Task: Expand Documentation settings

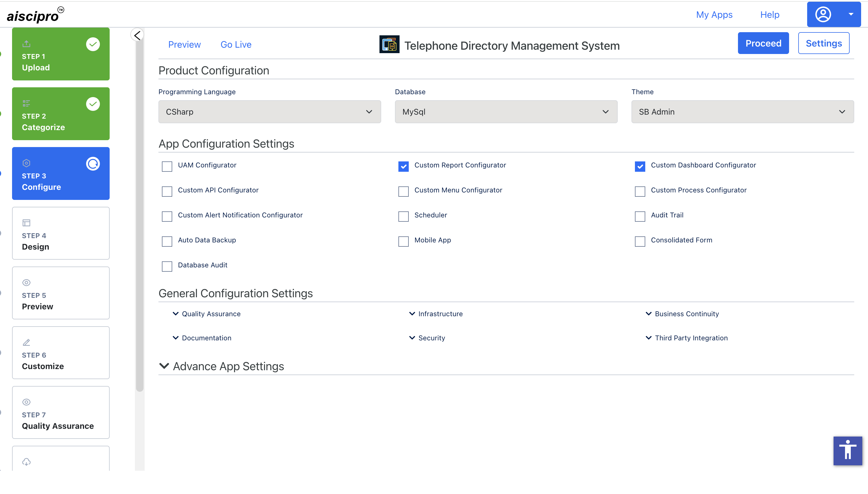Action: point(202,338)
